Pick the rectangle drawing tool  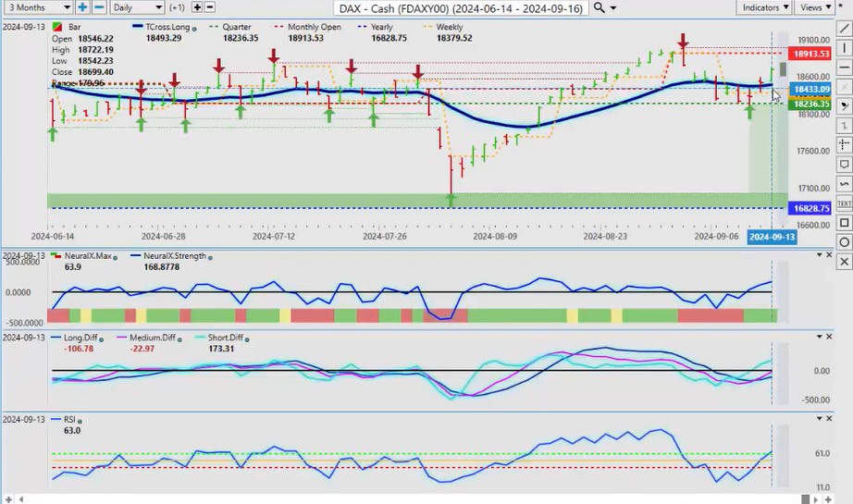coord(843,222)
